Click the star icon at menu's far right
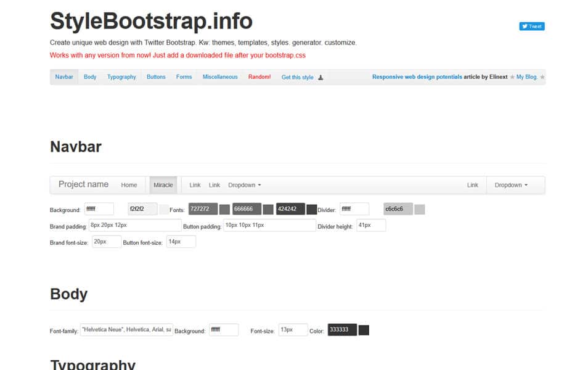Viewport: 588px width, 370px height. tap(541, 77)
